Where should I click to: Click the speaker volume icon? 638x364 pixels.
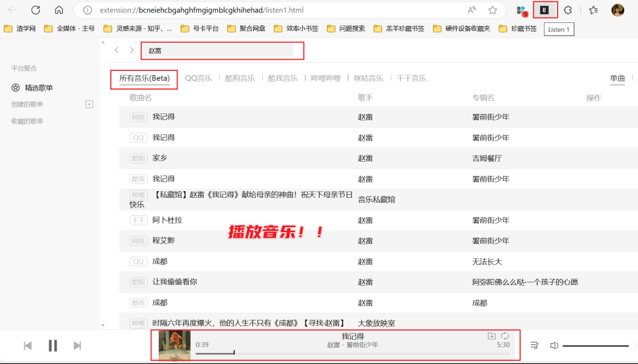tap(554, 344)
